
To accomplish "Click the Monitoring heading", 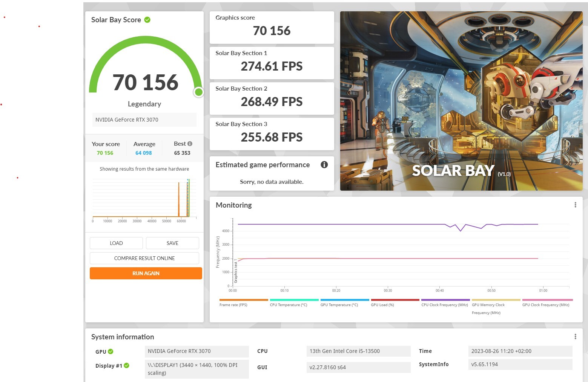I will pyautogui.click(x=234, y=205).
